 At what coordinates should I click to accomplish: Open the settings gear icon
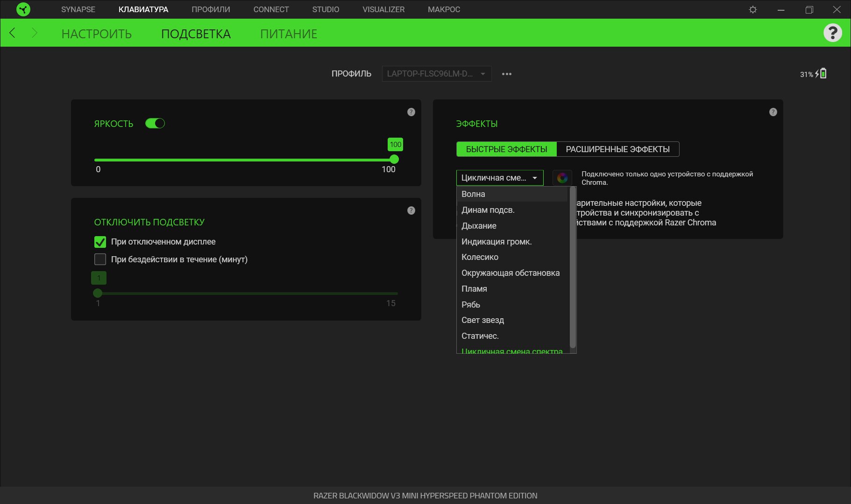click(753, 9)
